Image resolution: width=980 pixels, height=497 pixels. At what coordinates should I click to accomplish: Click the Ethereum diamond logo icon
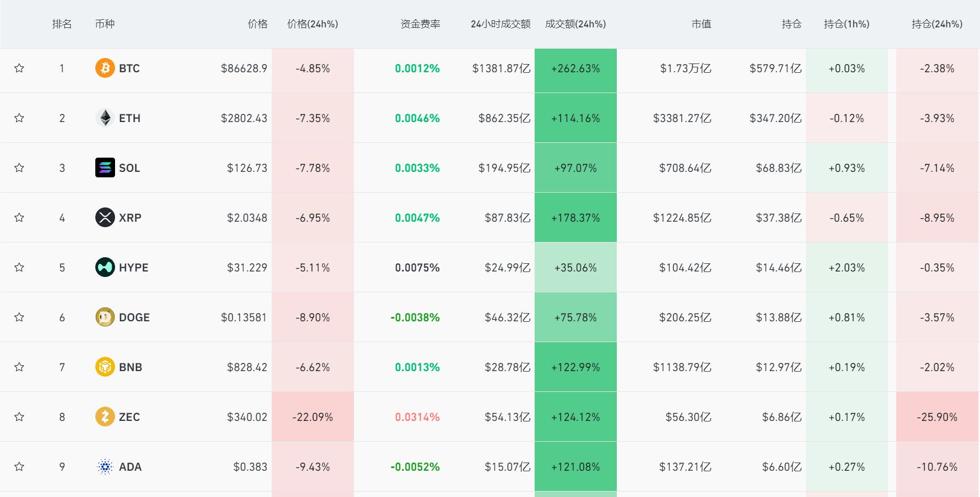pyautogui.click(x=105, y=118)
